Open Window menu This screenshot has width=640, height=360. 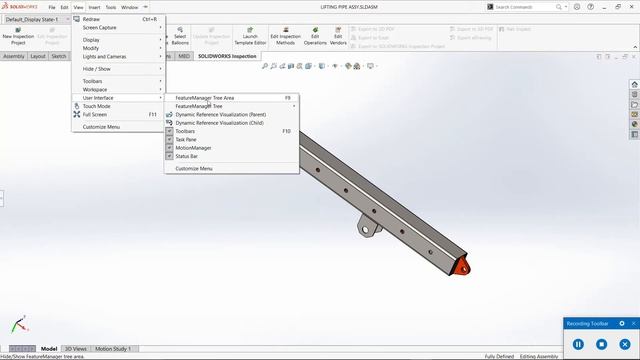point(129,7)
